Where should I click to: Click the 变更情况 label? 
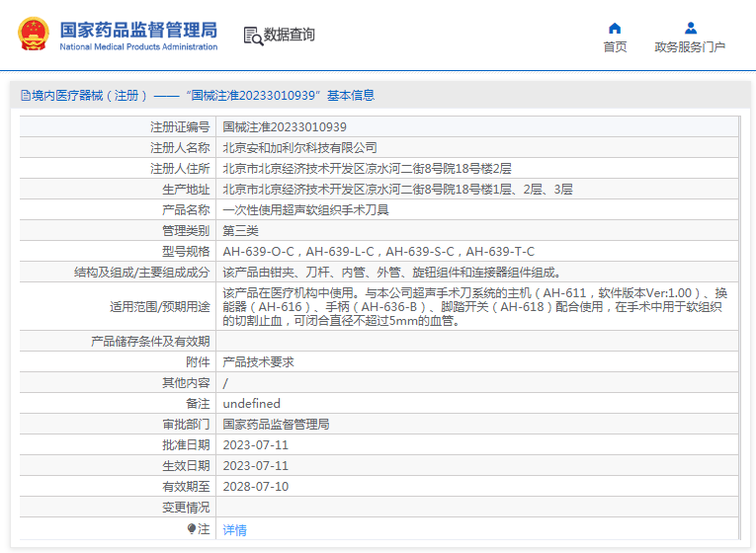click(186, 507)
